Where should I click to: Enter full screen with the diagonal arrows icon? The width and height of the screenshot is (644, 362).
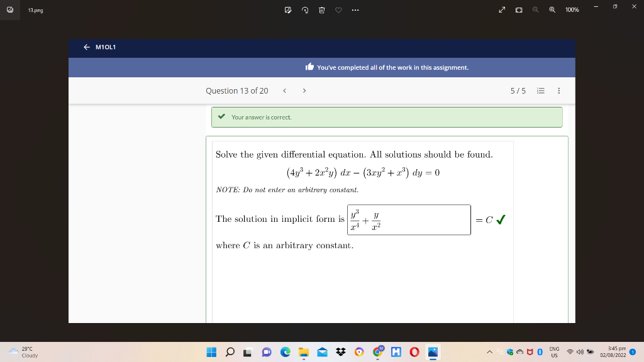tap(502, 10)
